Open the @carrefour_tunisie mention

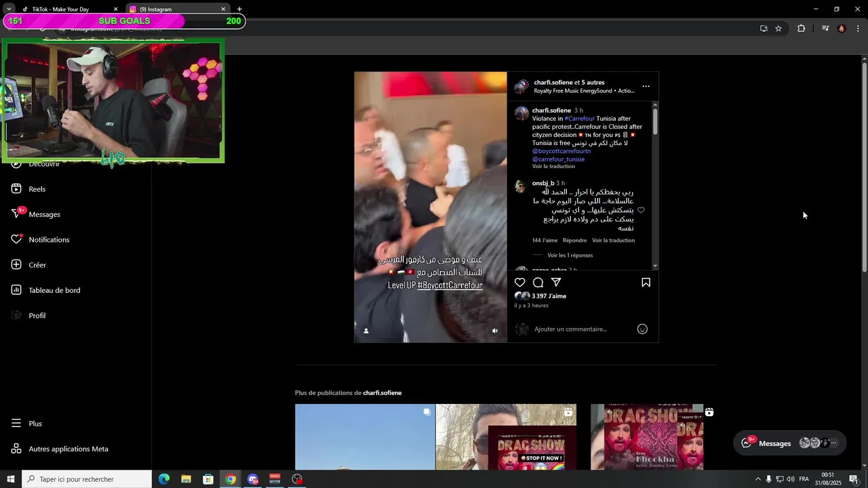pyautogui.click(x=558, y=159)
